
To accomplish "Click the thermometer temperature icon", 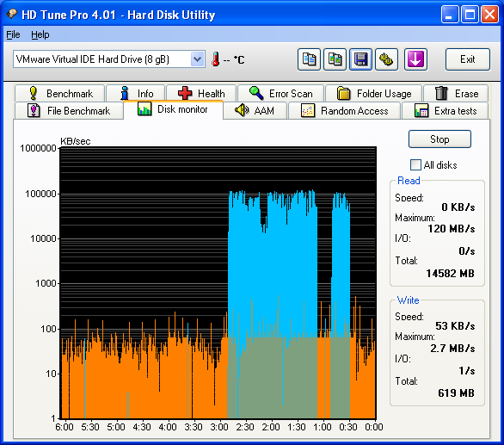I will [216, 59].
